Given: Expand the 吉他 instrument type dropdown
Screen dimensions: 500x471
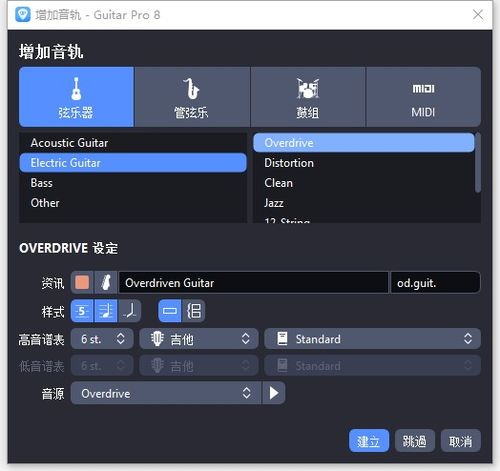Looking at the screenshot, I should click(199, 339).
